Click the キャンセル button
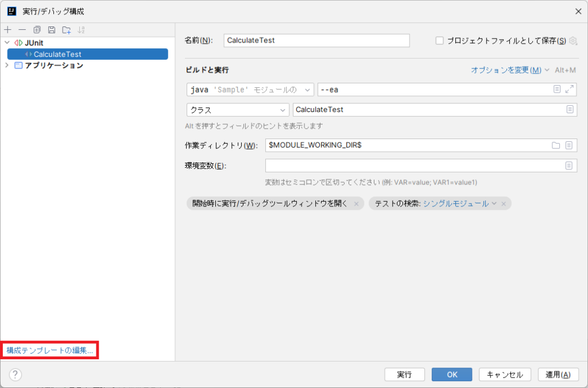The width and height of the screenshot is (588, 388). (x=505, y=374)
